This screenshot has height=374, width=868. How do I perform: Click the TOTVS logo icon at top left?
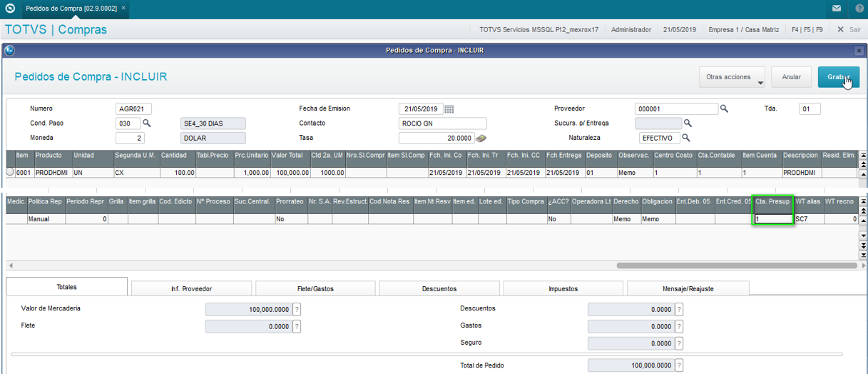click(9, 9)
